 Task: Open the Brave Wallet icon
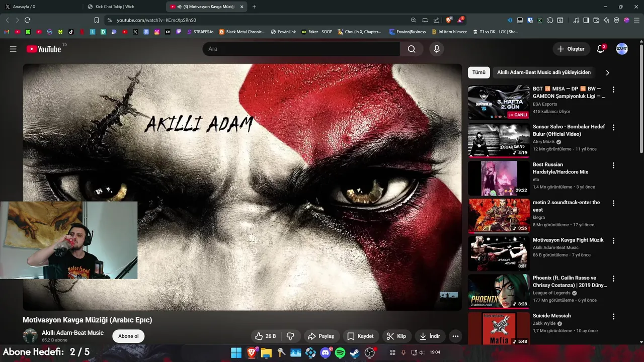[x=596, y=20]
